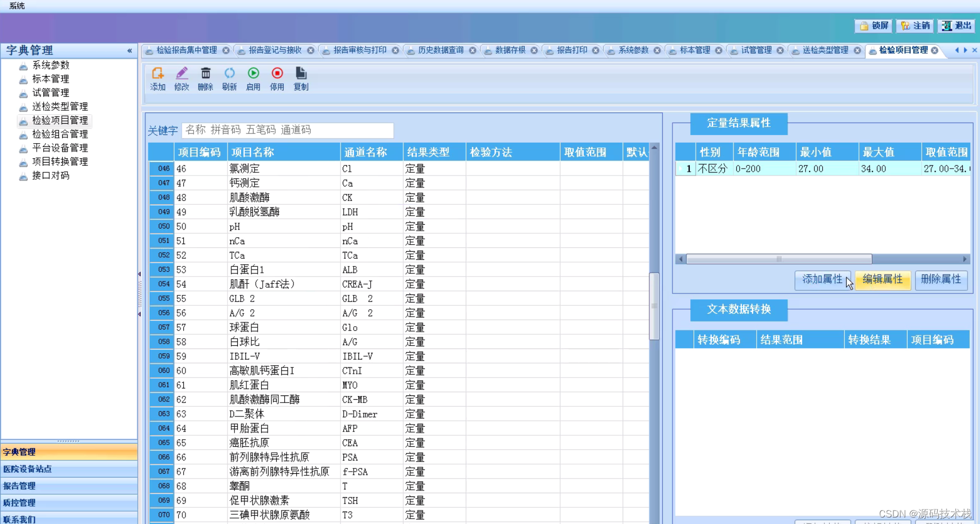This screenshot has height=524, width=980.
Task: Expand the 医院设备站点 section
Action: pyautogui.click(x=69, y=469)
